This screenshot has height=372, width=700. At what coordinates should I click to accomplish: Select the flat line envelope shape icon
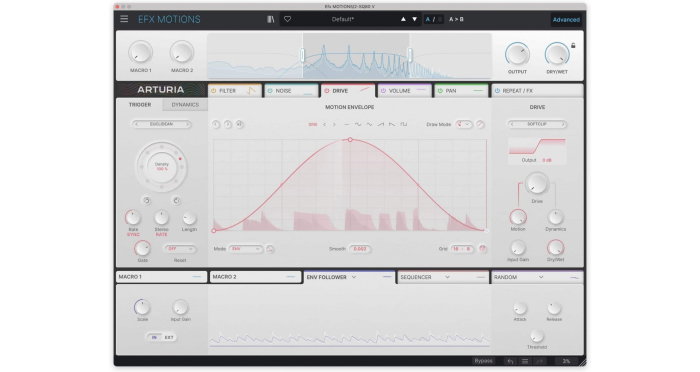346,124
